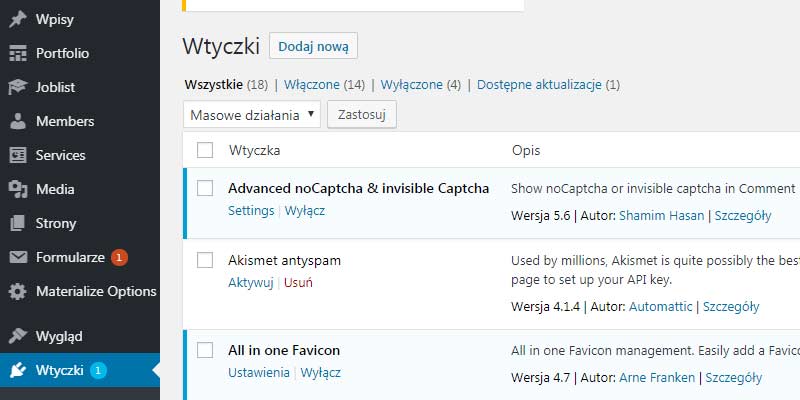Click the Wersja 5.6 text
The image size is (800, 400).
(x=540, y=216)
